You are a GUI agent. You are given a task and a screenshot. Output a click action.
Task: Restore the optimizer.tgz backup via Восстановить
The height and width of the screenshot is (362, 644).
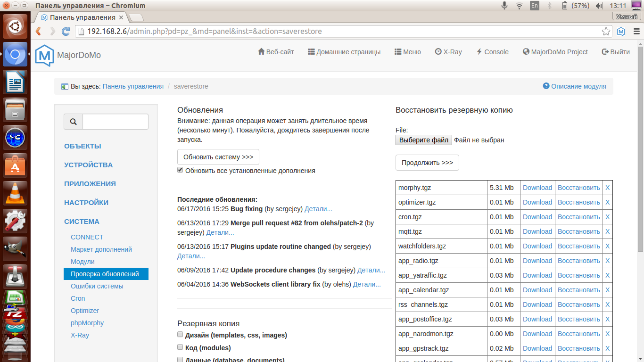point(579,202)
